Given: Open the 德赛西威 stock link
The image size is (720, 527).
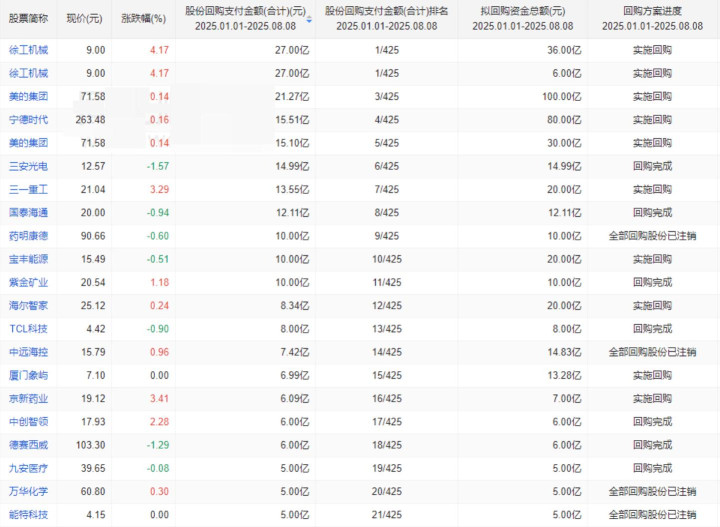Looking at the screenshot, I should tap(28, 445).
